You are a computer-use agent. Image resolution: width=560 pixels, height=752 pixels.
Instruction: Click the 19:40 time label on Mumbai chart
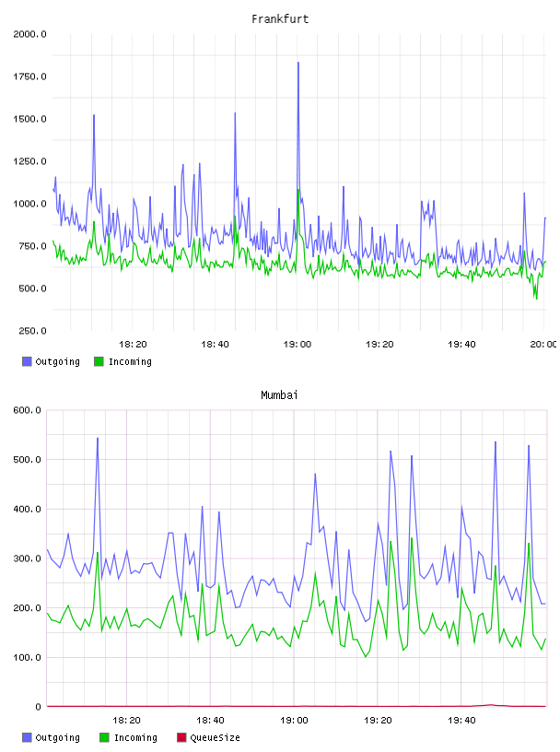(x=461, y=721)
